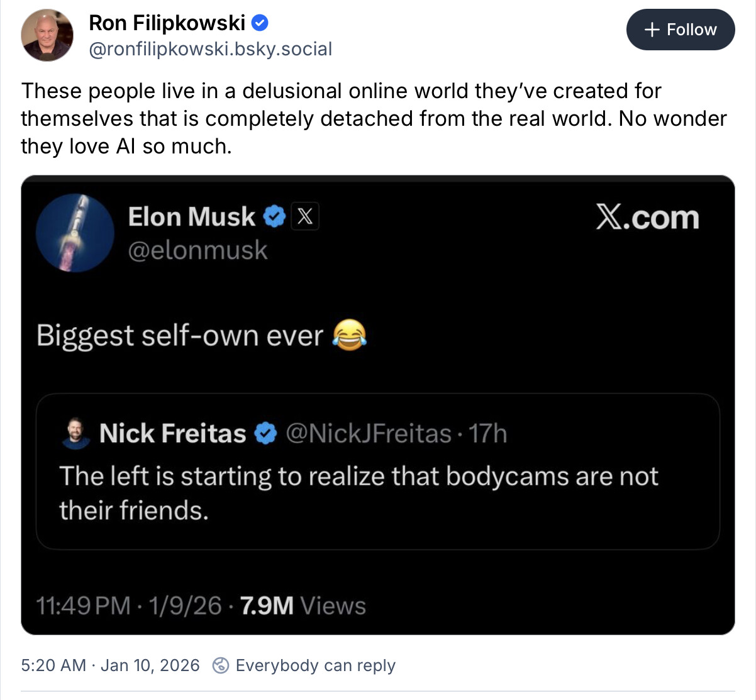The height and width of the screenshot is (700, 756).
Task: Click the @elonmusk handle
Action: [197, 250]
